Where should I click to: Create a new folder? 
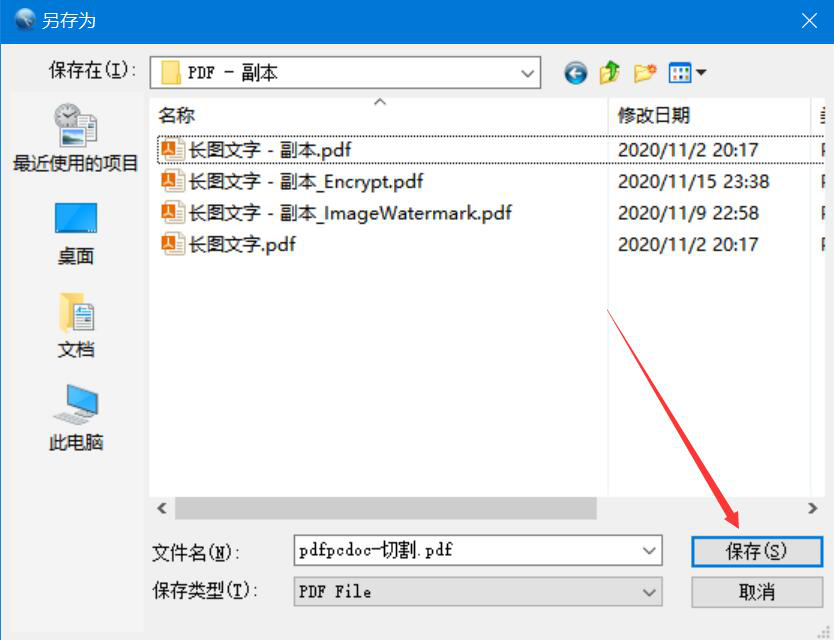tap(645, 73)
